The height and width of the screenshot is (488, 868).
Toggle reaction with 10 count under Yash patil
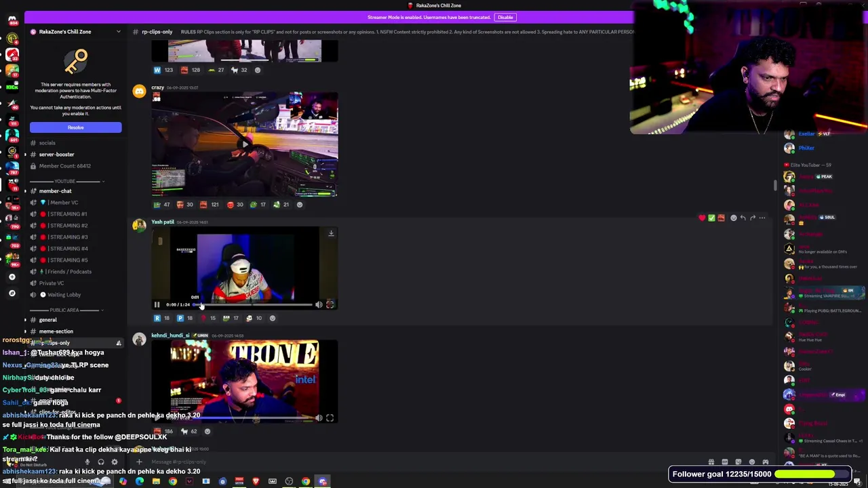(254, 319)
